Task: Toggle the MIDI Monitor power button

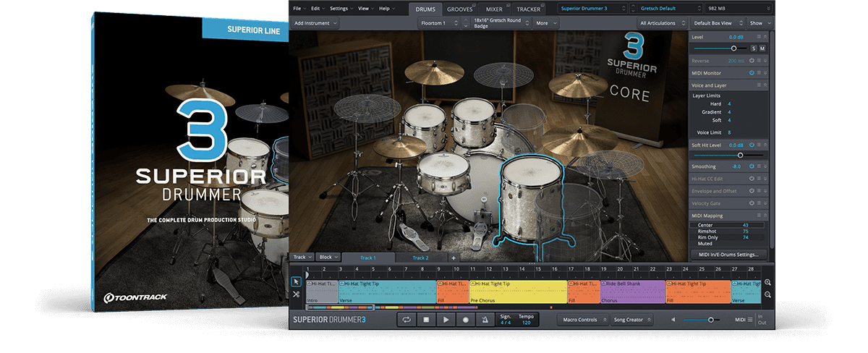Action: pos(752,72)
